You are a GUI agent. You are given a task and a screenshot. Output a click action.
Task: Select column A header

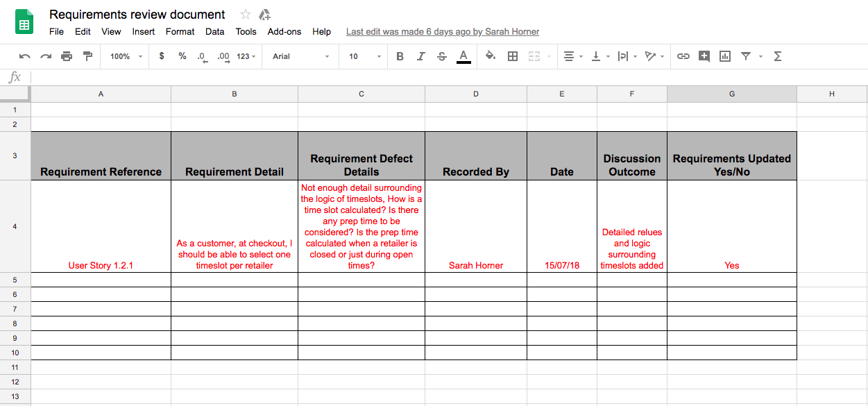point(101,94)
